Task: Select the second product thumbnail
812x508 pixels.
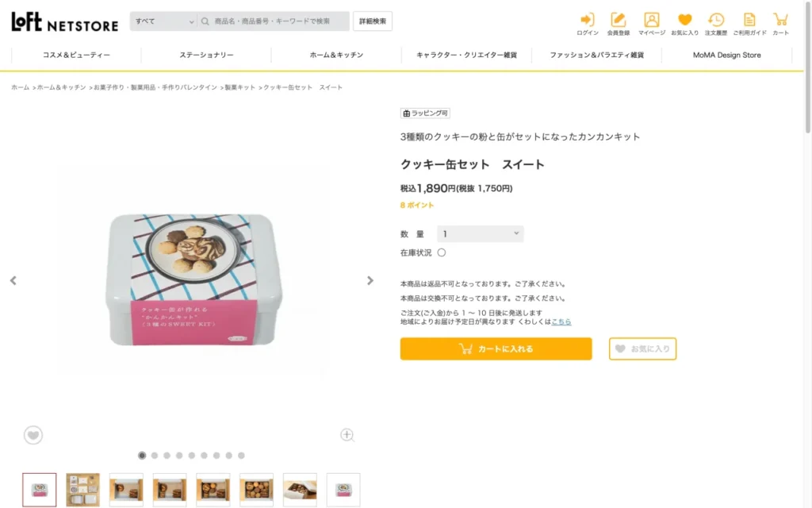Action: (x=82, y=490)
